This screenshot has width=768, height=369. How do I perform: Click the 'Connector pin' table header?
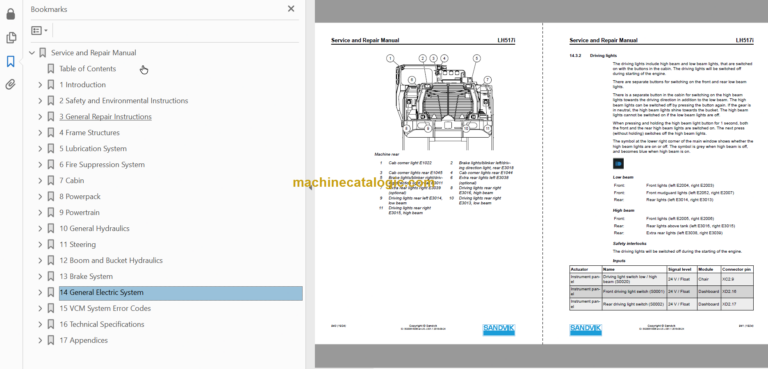pyautogui.click(x=737, y=270)
